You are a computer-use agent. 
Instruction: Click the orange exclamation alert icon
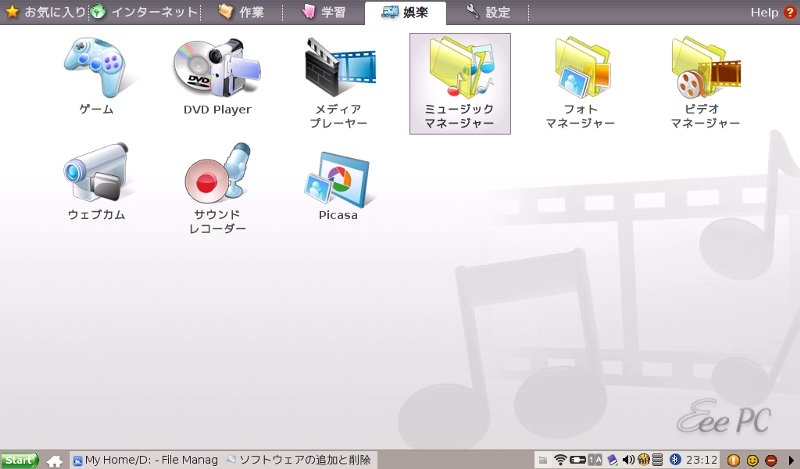pyautogui.click(x=733, y=460)
